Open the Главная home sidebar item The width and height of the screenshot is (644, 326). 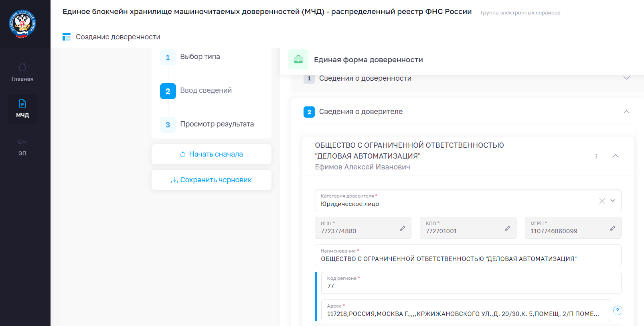tap(22, 72)
